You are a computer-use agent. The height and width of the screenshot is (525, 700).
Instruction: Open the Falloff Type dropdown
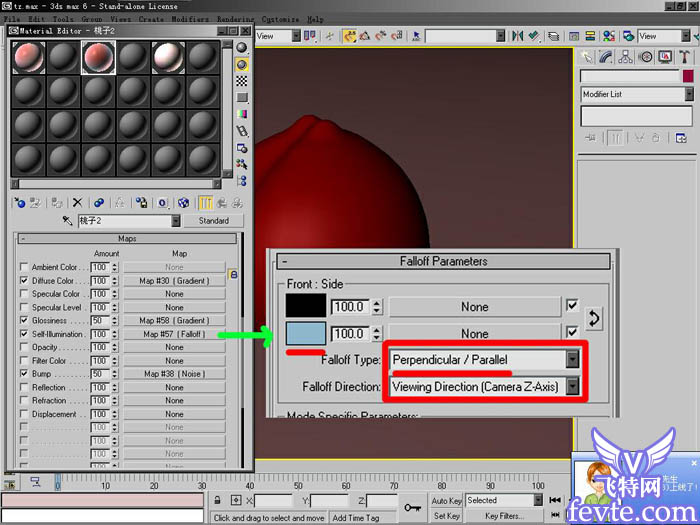pyautogui.click(x=573, y=359)
